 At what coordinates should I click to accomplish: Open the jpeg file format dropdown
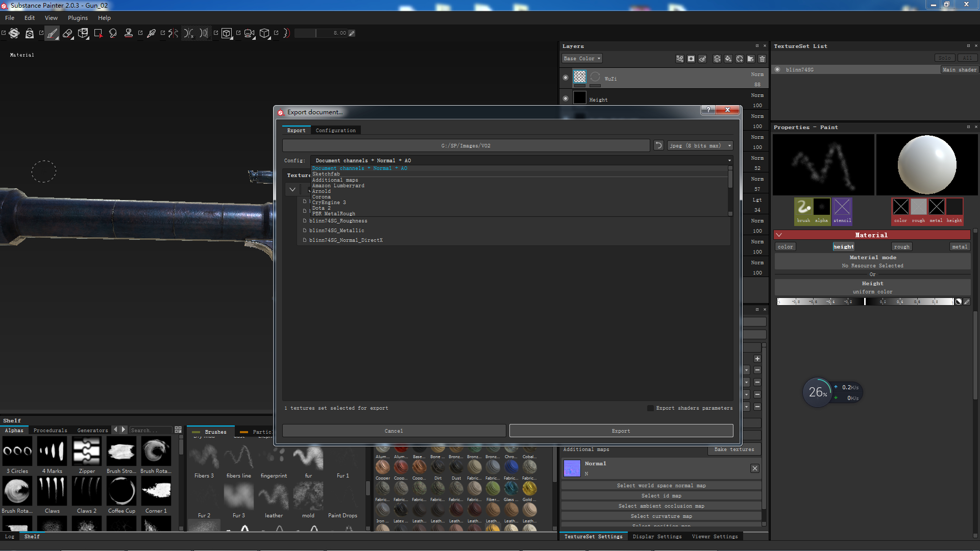tap(700, 145)
